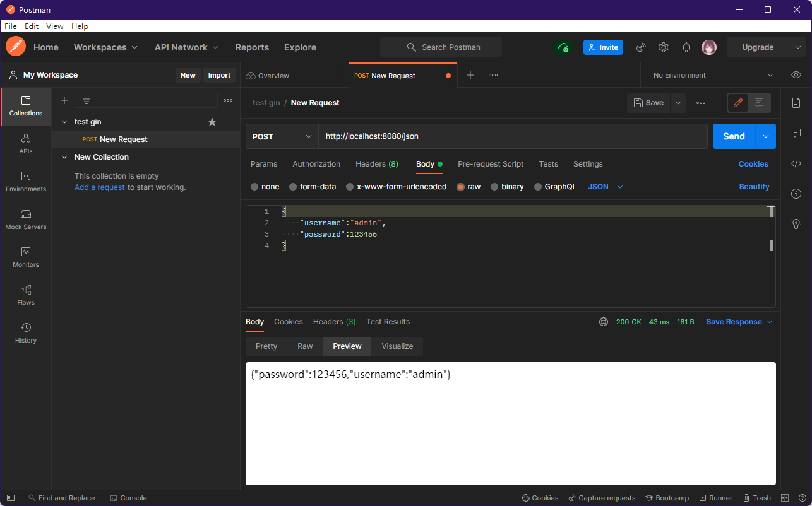Switch to response Cookies tab
This screenshot has width=812, height=506.
[289, 322]
